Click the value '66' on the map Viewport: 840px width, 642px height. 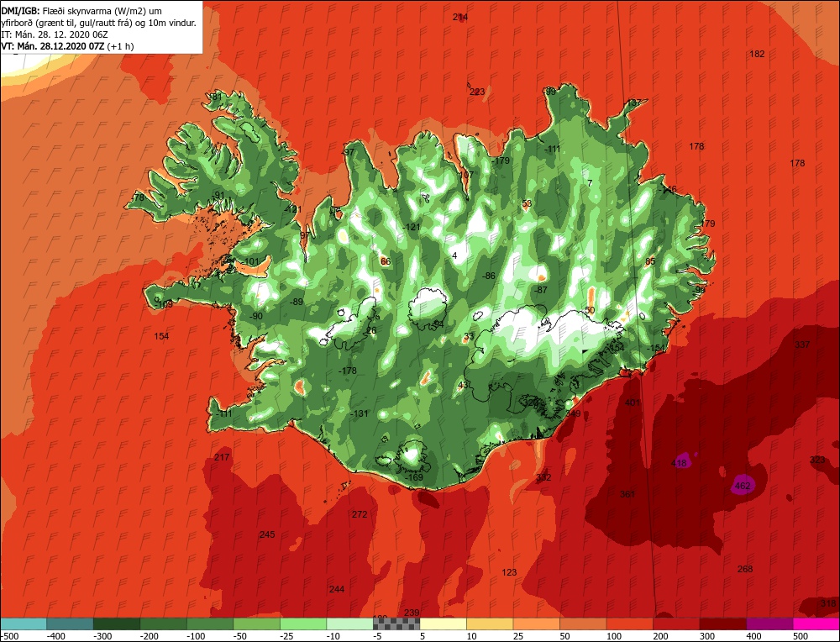386,261
